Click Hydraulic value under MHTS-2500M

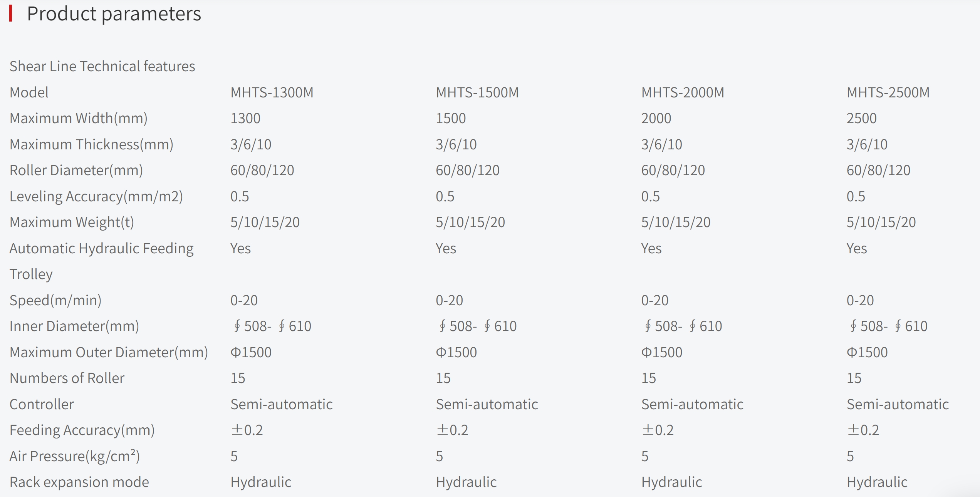(877, 482)
